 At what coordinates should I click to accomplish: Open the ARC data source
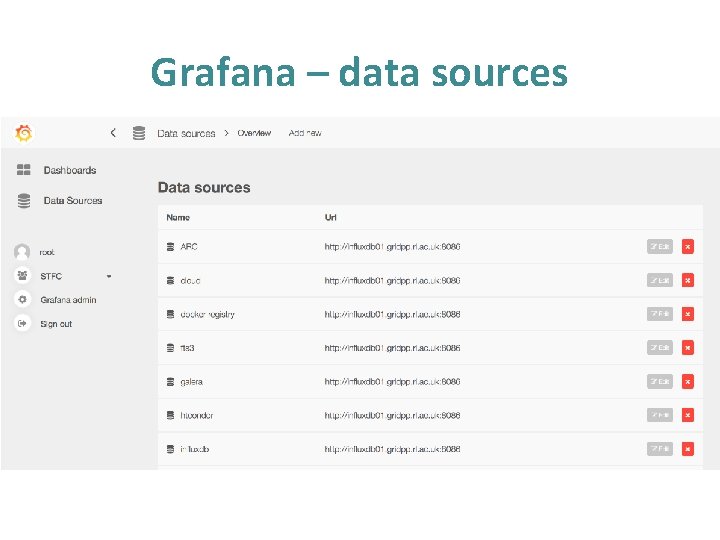(189, 247)
